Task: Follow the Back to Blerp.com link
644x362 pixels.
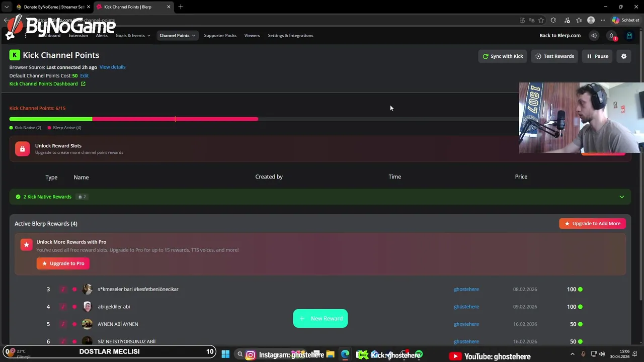Action: click(560, 36)
